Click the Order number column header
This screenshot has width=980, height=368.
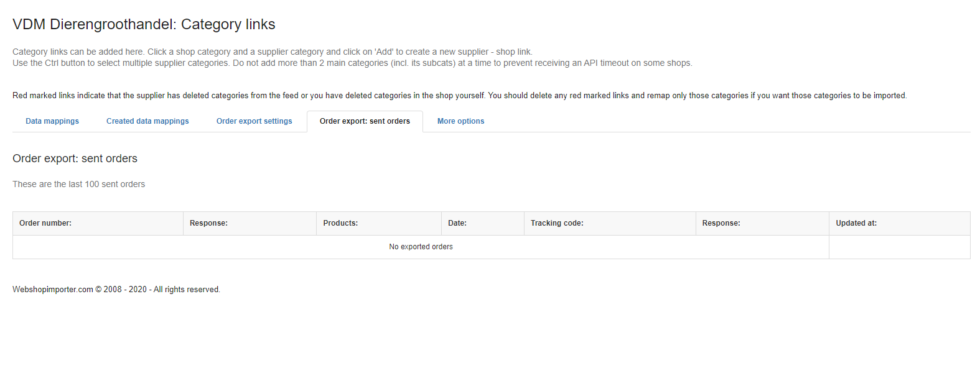[98, 223]
